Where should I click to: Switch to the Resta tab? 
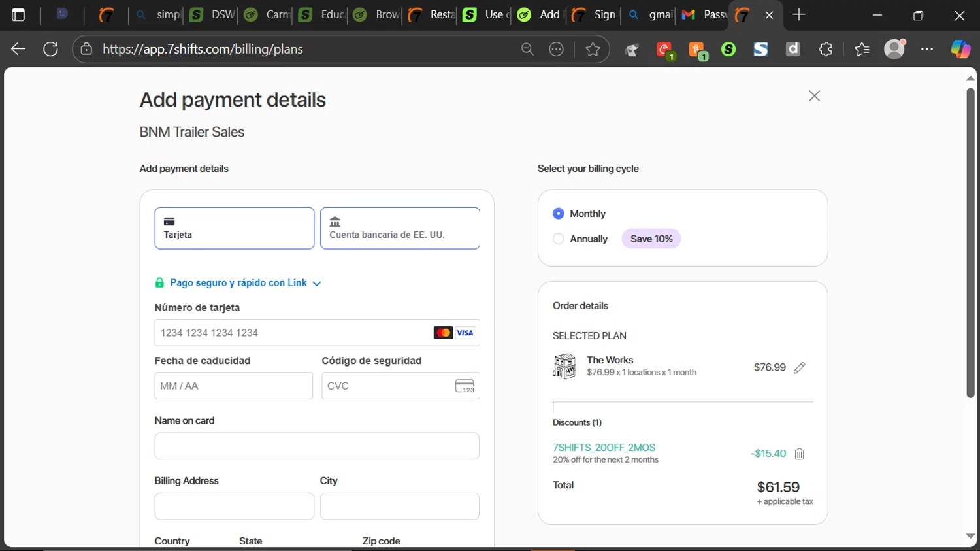pos(430,15)
